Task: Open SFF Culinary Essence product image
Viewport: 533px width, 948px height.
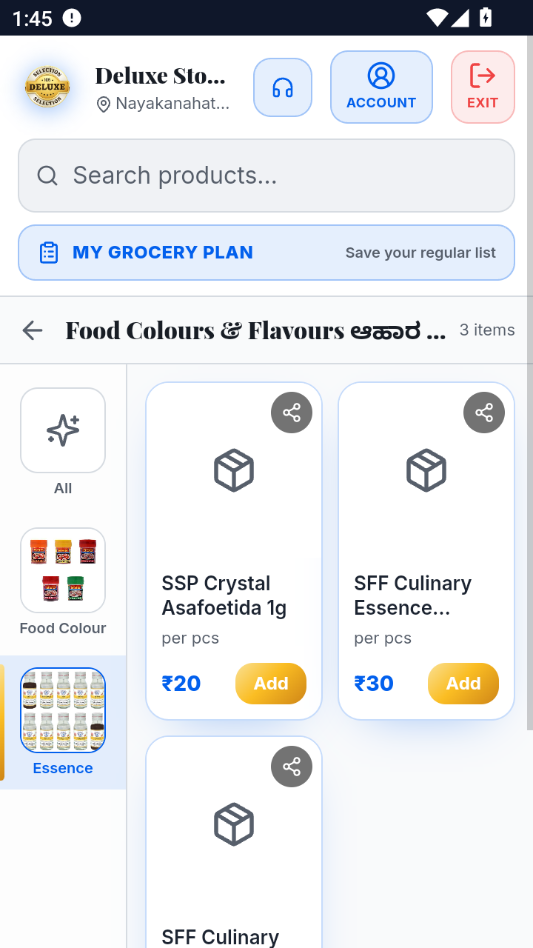Action: [426, 470]
